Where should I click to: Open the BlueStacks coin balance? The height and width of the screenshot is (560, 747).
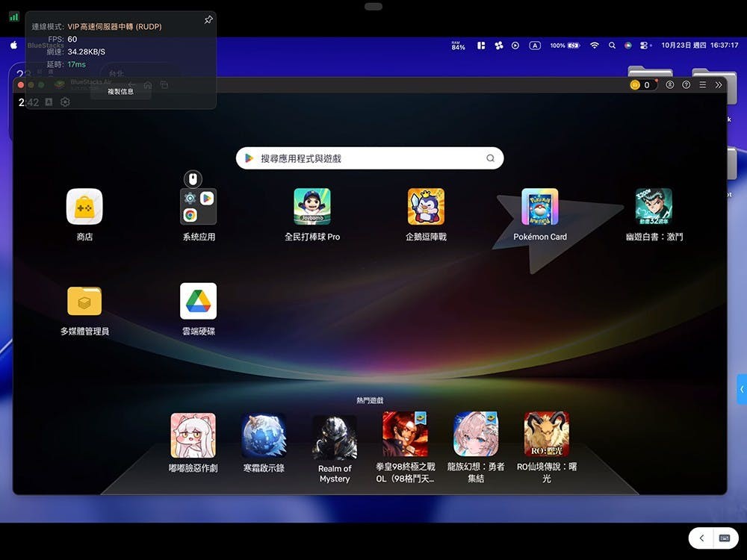pyautogui.click(x=642, y=85)
